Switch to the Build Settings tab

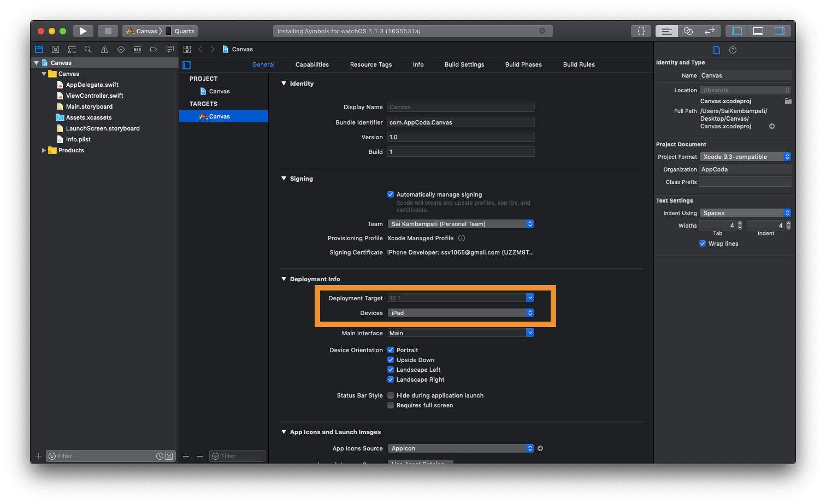464,64
